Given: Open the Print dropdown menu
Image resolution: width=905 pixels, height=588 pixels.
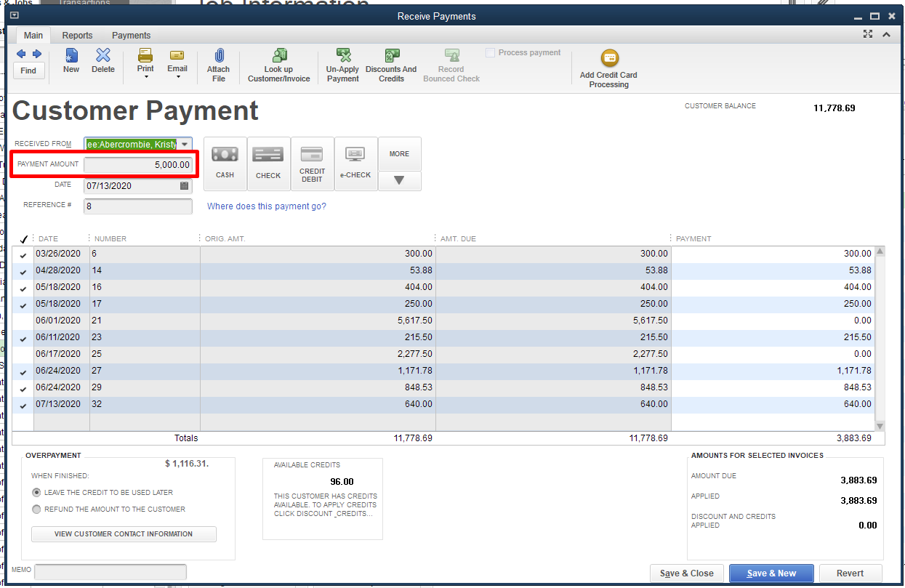Looking at the screenshot, I should [x=145, y=76].
